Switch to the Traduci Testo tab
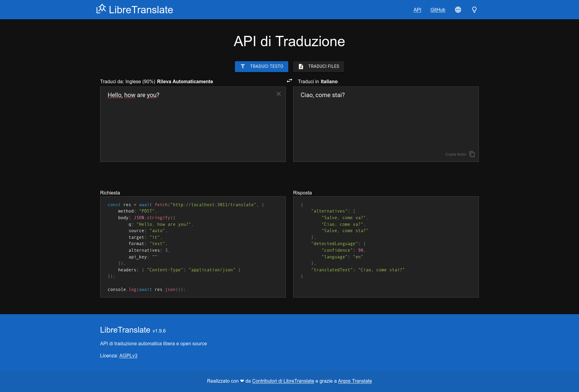The height and width of the screenshot is (392, 579). coord(261,67)
